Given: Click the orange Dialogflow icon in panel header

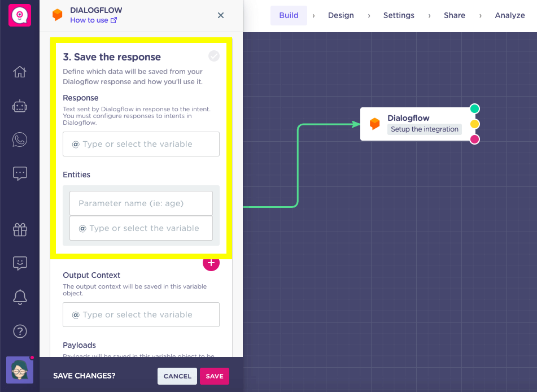Looking at the screenshot, I should (57, 15).
